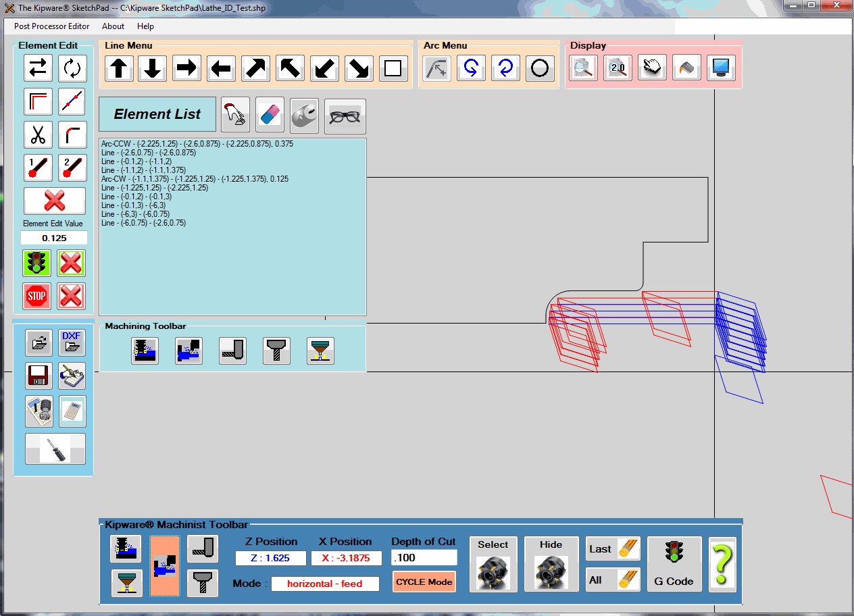854x616 pixels.
Task: Click the swap direction arrows icon in Element Edit
Action: [38, 68]
